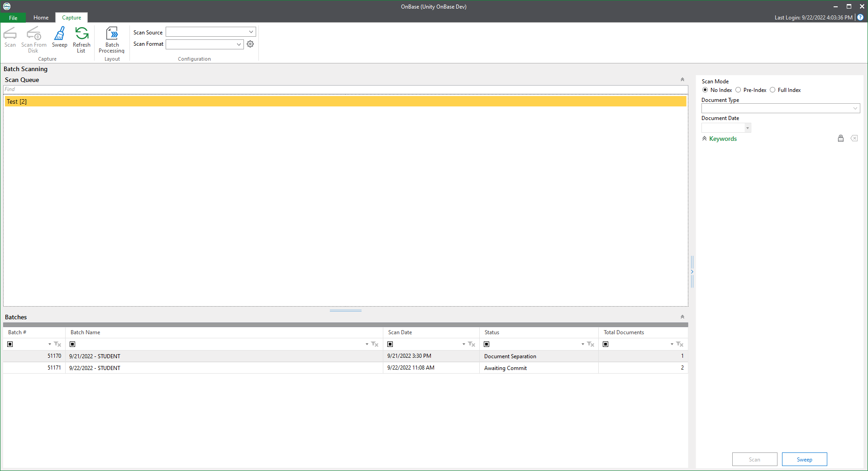This screenshot has height=471, width=868.
Task: Click the lock icon next to Keywords
Action: [840, 139]
